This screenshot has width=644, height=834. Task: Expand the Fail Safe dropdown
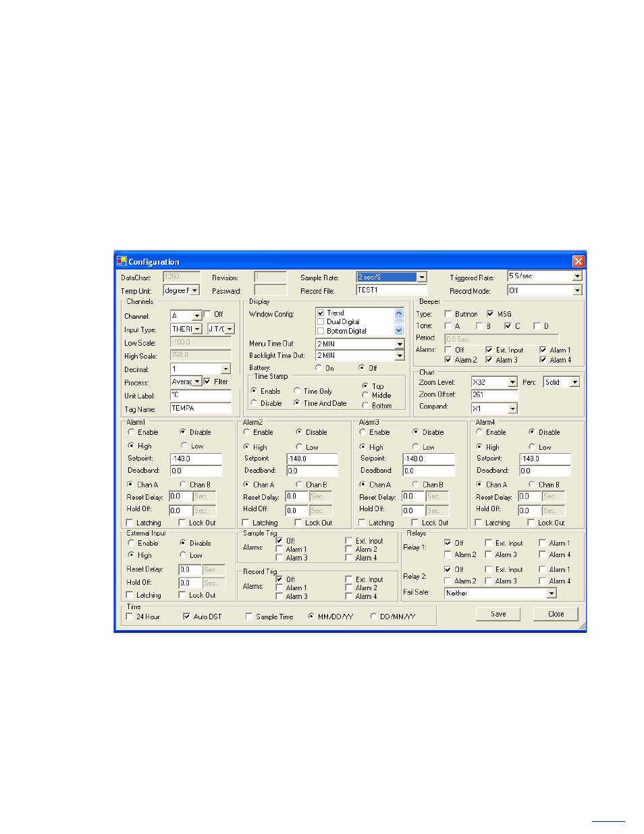pos(552,593)
